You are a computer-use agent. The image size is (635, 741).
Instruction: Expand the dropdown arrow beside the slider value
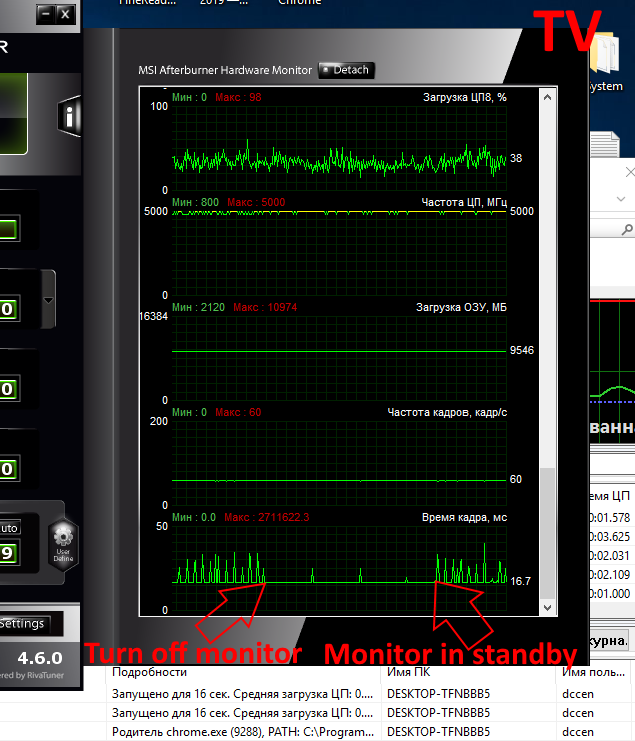tap(49, 300)
